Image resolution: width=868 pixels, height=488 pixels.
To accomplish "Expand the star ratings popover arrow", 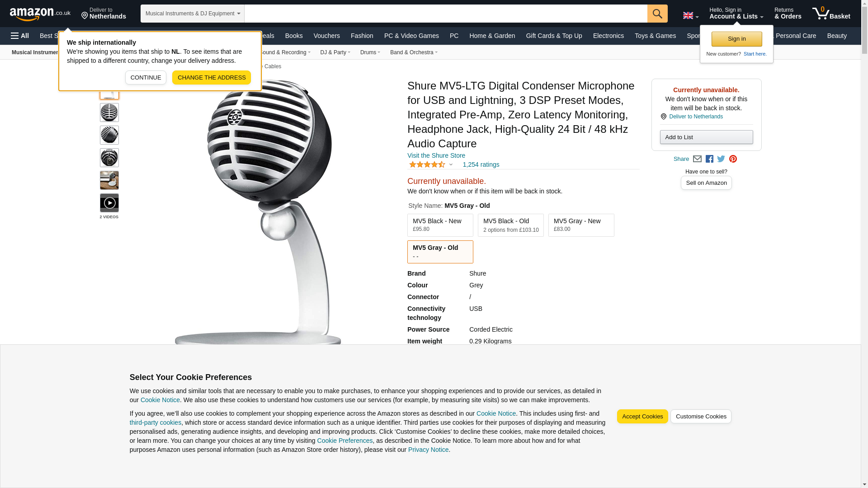I will pos(451,165).
